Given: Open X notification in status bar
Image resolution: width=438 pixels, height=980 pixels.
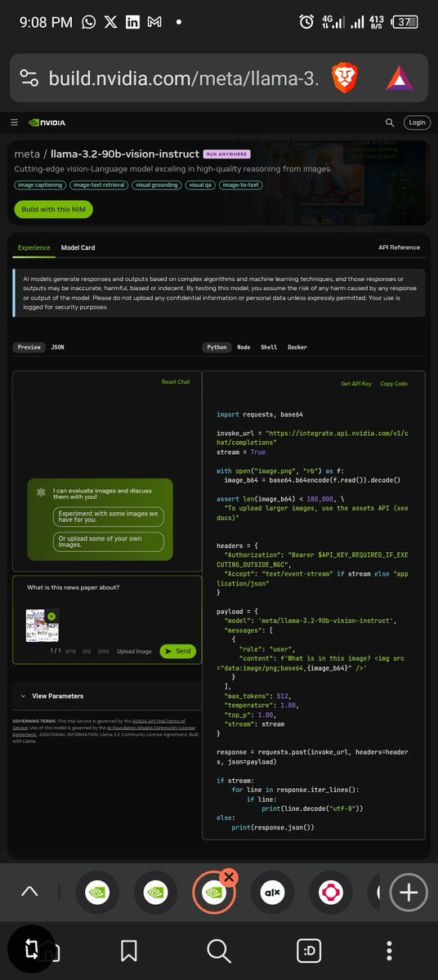Looking at the screenshot, I should pos(110,22).
